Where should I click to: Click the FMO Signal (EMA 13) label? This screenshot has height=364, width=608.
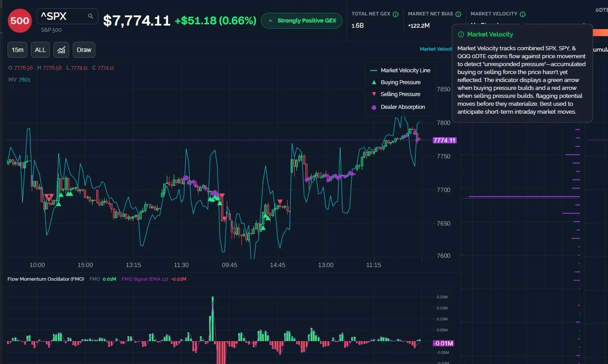[145, 279]
